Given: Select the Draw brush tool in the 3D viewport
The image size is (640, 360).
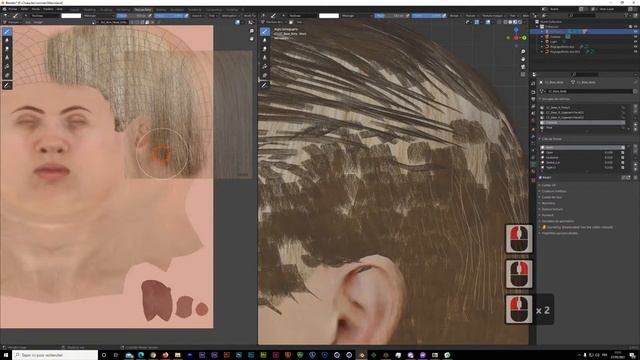Looking at the screenshot, I should 264,31.
